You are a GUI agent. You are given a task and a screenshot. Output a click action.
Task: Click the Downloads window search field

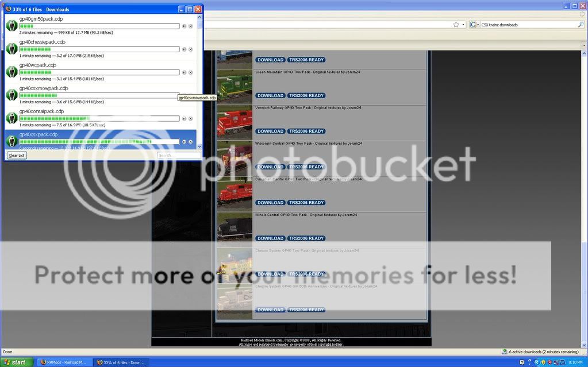pyautogui.click(x=179, y=155)
